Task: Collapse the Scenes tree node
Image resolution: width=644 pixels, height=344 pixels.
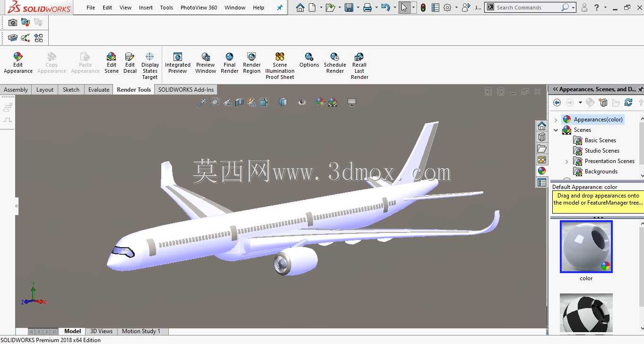Action: (556, 130)
